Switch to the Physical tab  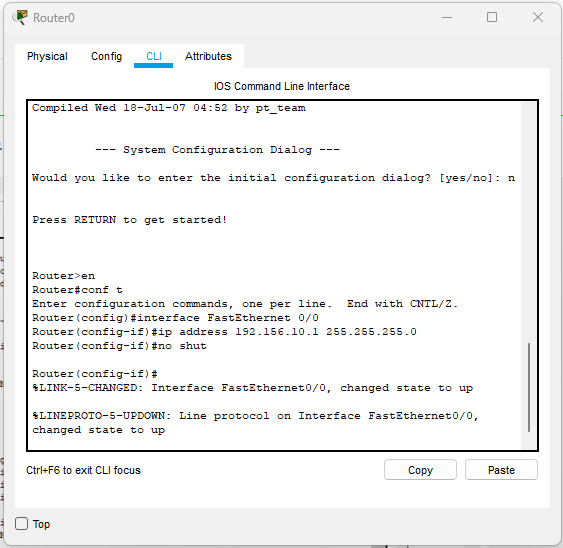coord(47,56)
